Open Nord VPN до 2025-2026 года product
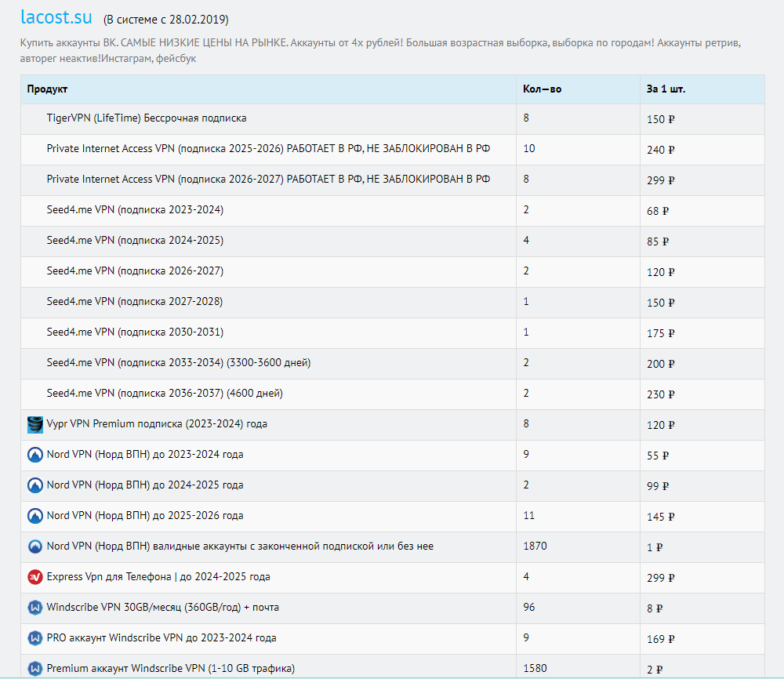 pyautogui.click(x=145, y=515)
